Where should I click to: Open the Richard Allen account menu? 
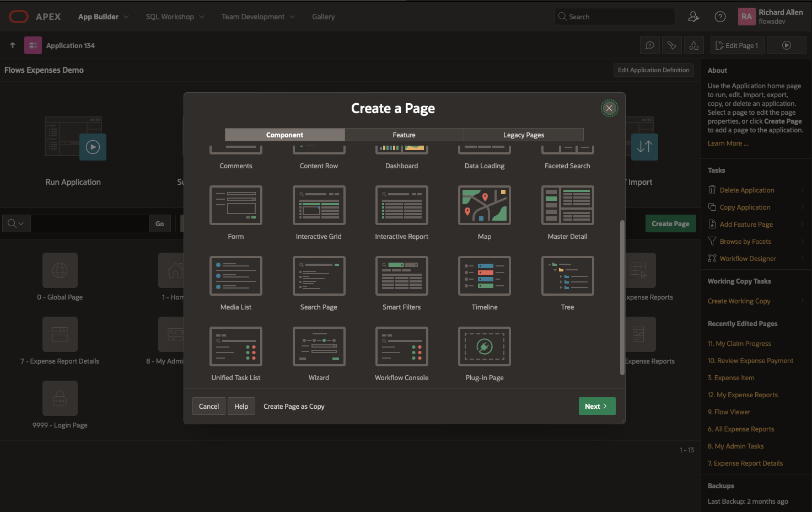[x=771, y=17]
